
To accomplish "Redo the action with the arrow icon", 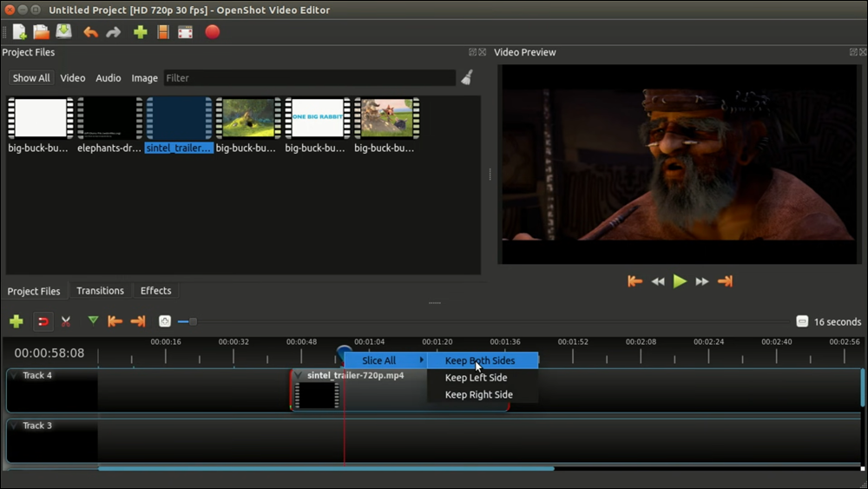I will [114, 32].
